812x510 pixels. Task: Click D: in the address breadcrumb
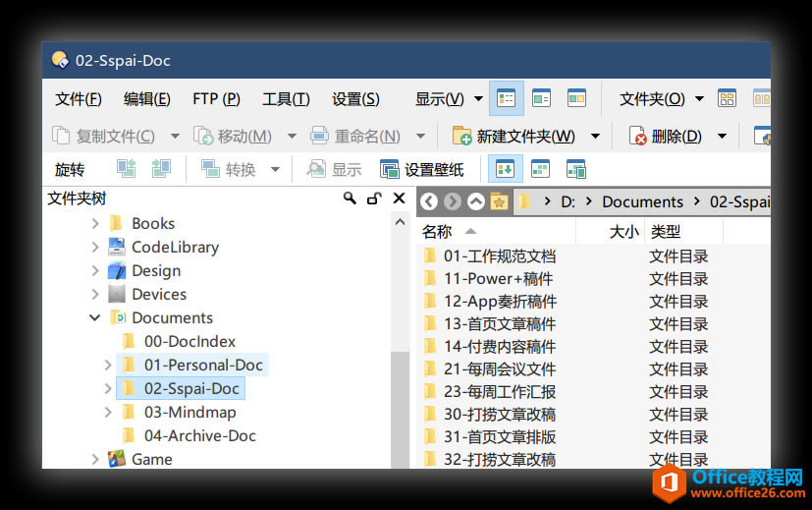(x=568, y=201)
